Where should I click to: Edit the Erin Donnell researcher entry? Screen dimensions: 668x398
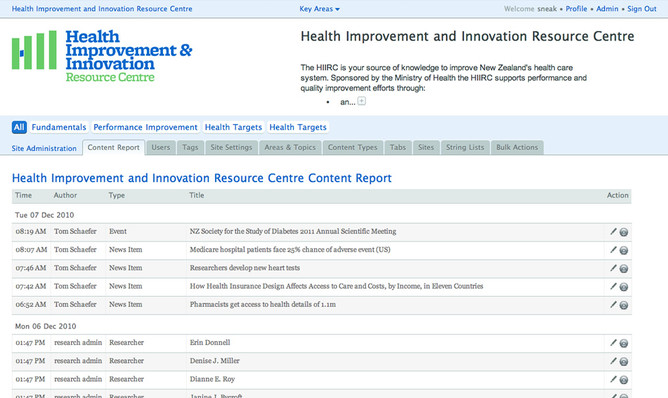coord(613,343)
